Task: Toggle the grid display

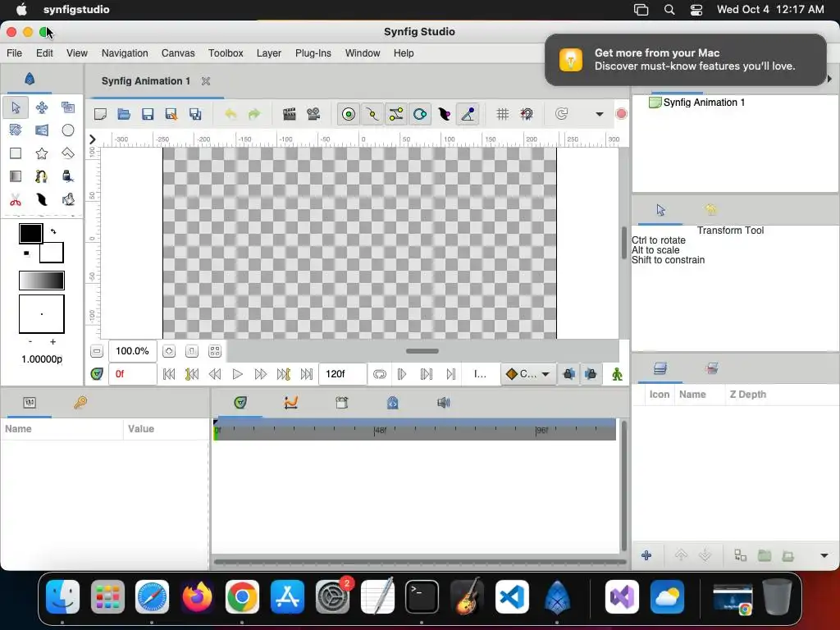Action: point(503,114)
